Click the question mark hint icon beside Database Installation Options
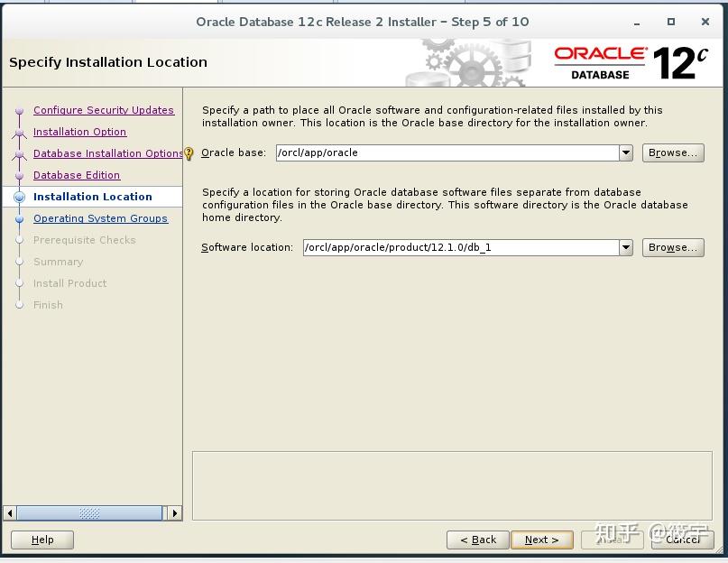 188,153
